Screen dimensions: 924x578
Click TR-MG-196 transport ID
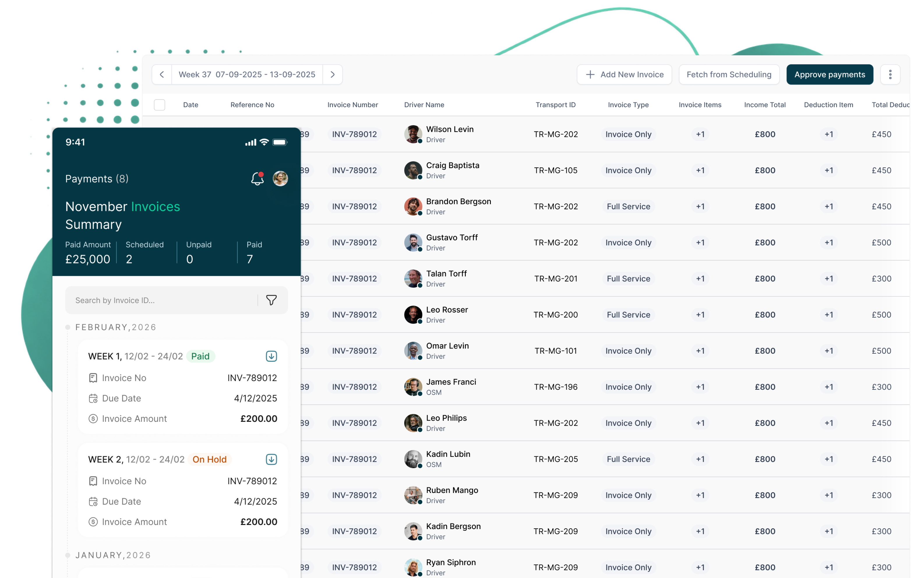(556, 387)
